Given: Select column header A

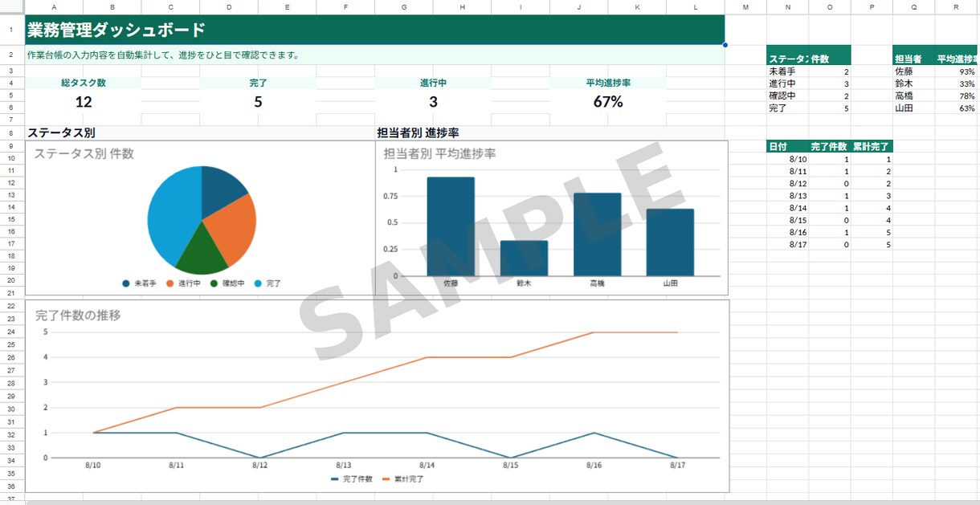Looking at the screenshot, I should (54, 7).
